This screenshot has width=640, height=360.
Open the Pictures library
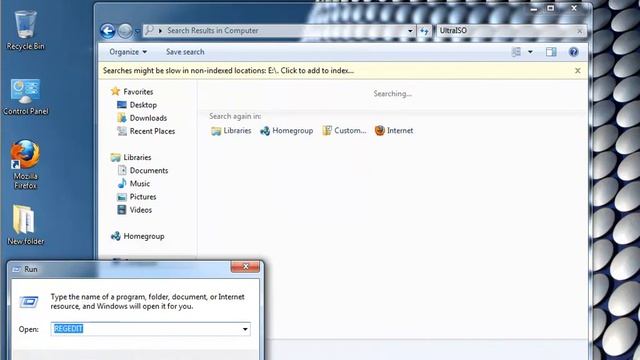tap(143, 197)
